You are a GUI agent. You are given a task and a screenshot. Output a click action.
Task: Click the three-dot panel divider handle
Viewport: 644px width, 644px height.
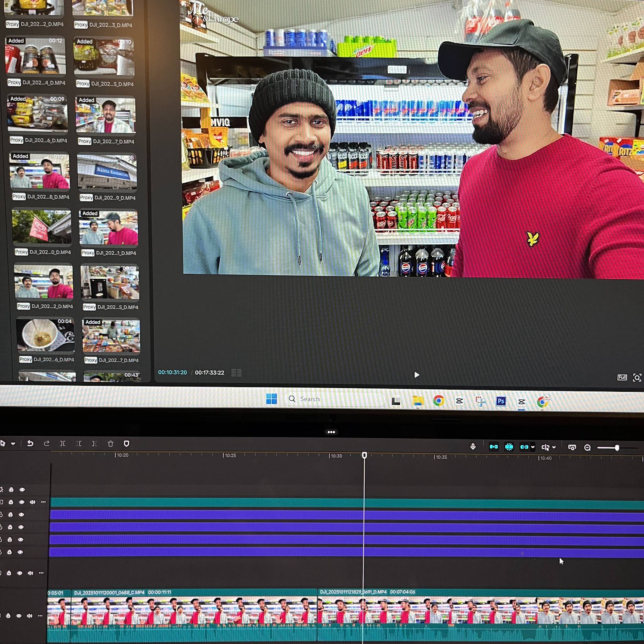click(x=331, y=432)
